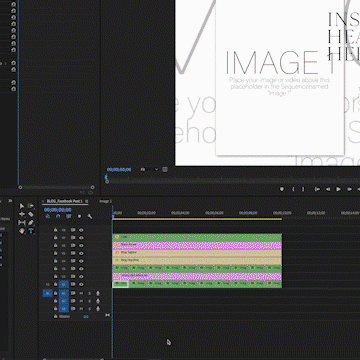Viewport: 360px width, 360px height.
Task: Click the Mark In button
Action: 293,189
